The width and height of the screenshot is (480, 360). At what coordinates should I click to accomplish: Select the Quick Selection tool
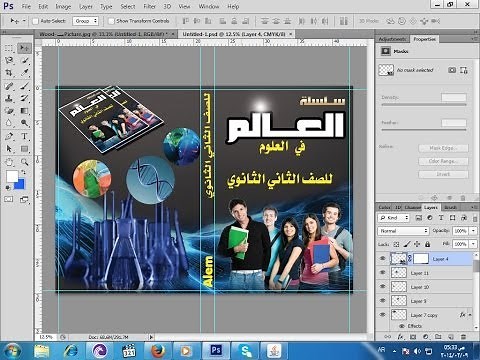[24, 60]
